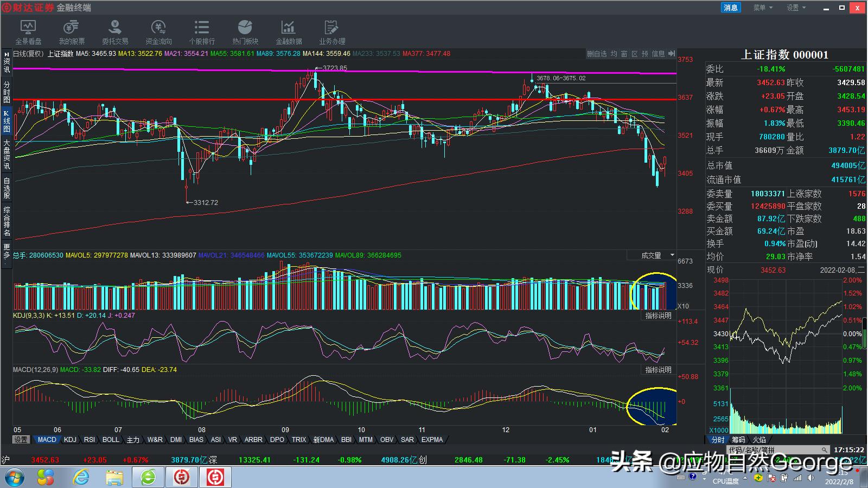Switch to the KDJ indicator tab

pos(69,440)
